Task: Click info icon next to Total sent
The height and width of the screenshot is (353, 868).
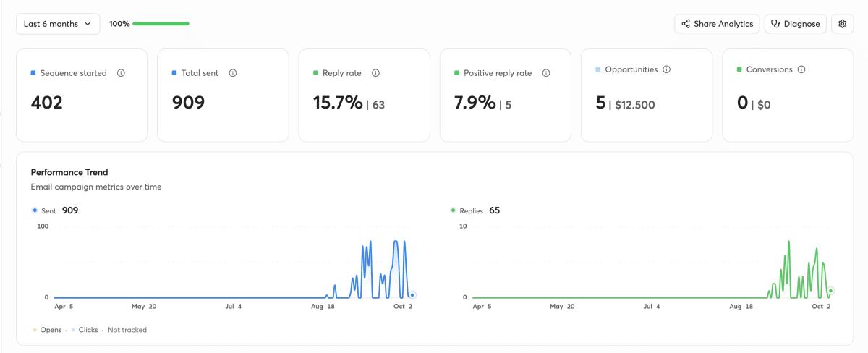Action: coord(233,73)
